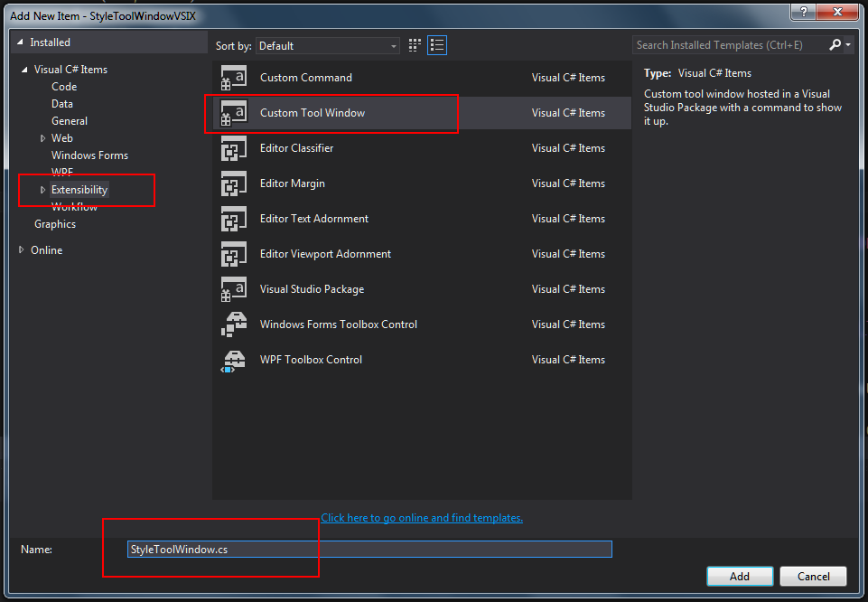This screenshot has height=602, width=868.
Task: Cancel the Add New Item dialog
Action: pyautogui.click(x=813, y=577)
